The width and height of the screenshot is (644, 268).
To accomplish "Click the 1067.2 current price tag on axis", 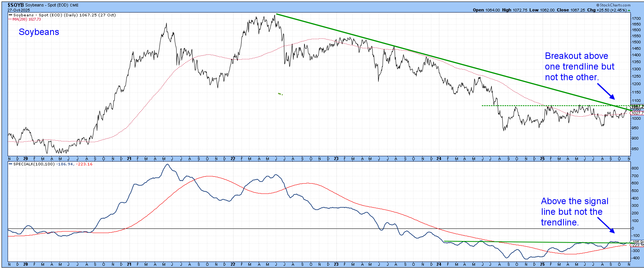I will click(x=637, y=107).
